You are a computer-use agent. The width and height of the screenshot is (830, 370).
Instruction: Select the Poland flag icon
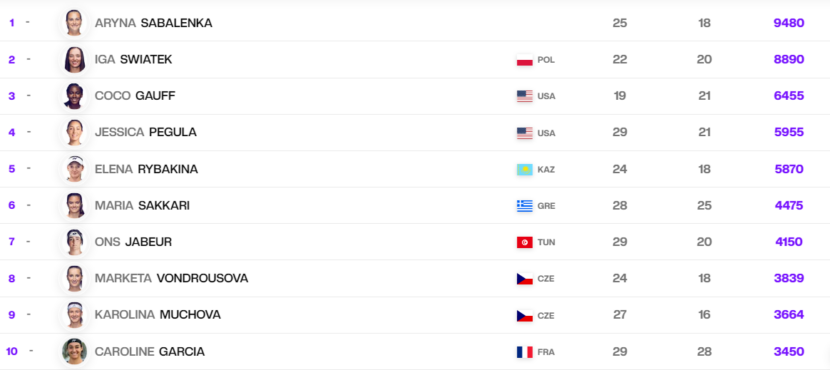525,60
